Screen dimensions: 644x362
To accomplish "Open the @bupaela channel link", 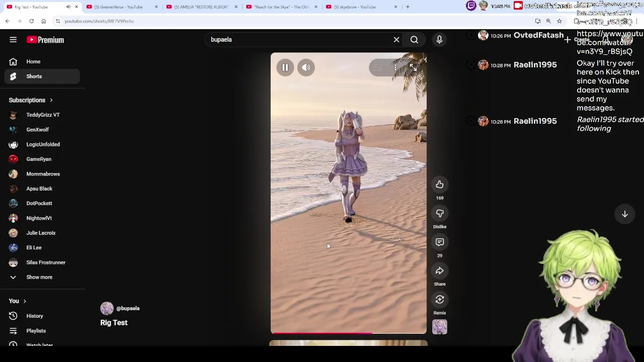I will pyautogui.click(x=128, y=308).
